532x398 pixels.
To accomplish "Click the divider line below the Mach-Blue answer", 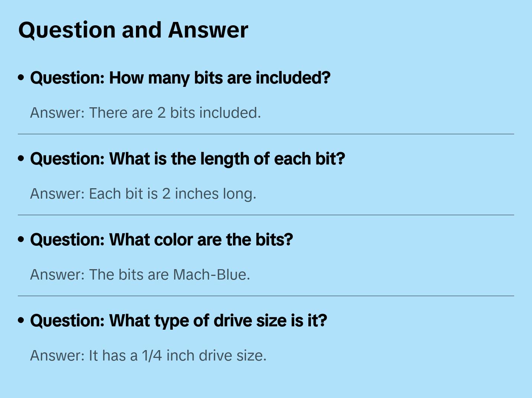I will [266, 296].
